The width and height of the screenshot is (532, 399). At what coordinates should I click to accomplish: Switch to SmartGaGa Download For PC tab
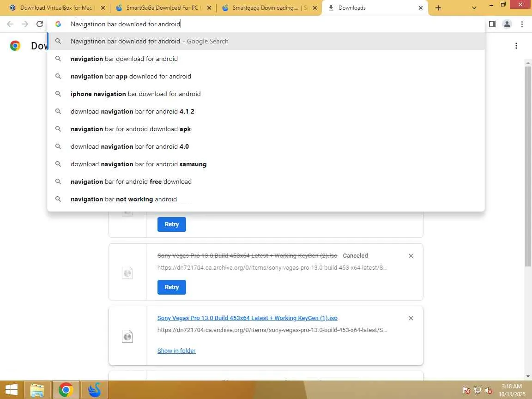coord(163,8)
